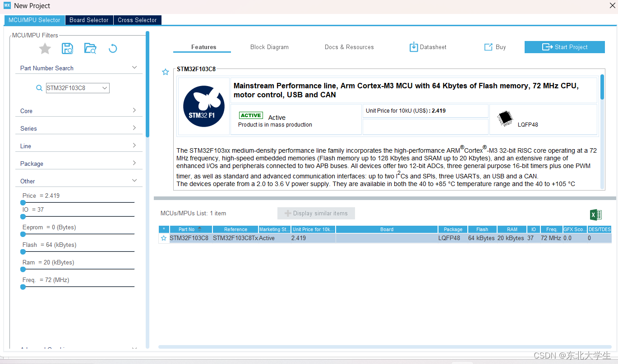Click the Start Project button
This screenshot has width=618, height=364.
point(565,47)
